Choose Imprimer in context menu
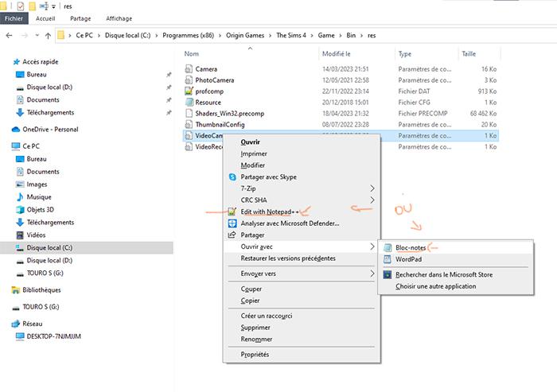 [254, 153]
